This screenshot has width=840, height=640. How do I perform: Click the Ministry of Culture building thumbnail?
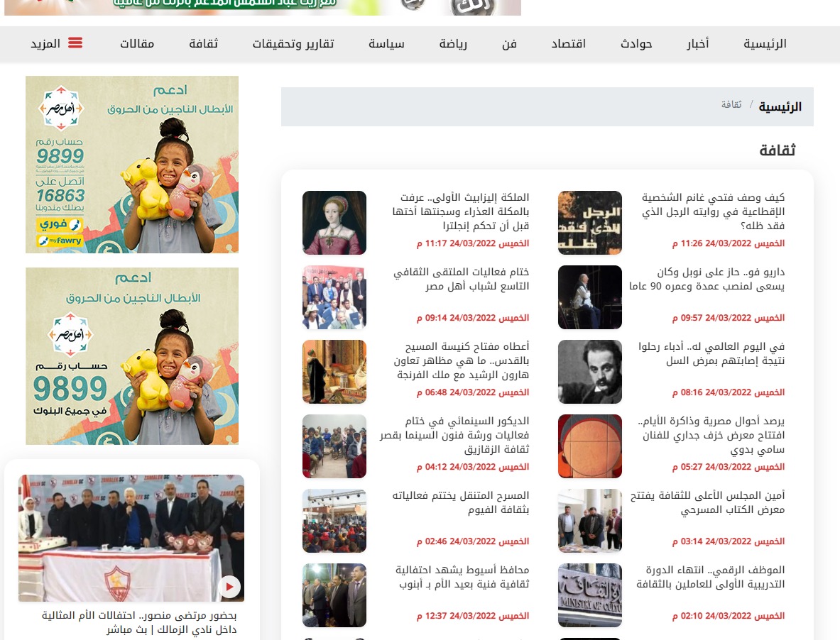click(x=589, y=595)
